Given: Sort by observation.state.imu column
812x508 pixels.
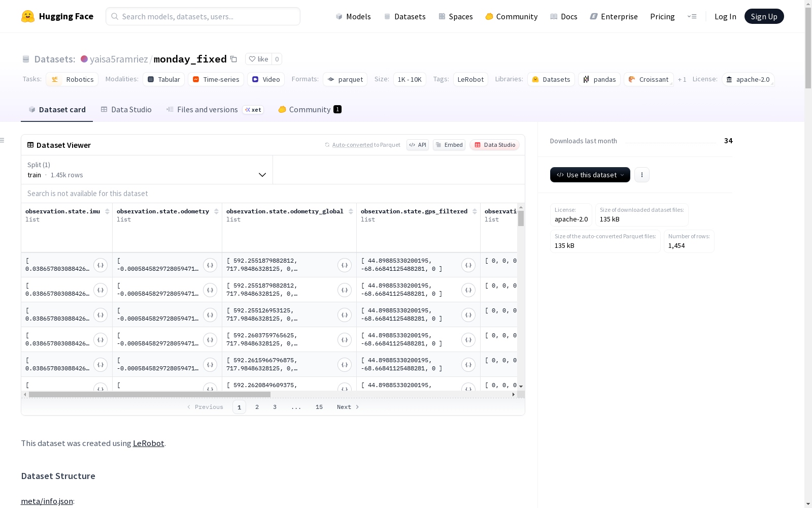Looking at the screenshot, I should click(x=107, y=211).
